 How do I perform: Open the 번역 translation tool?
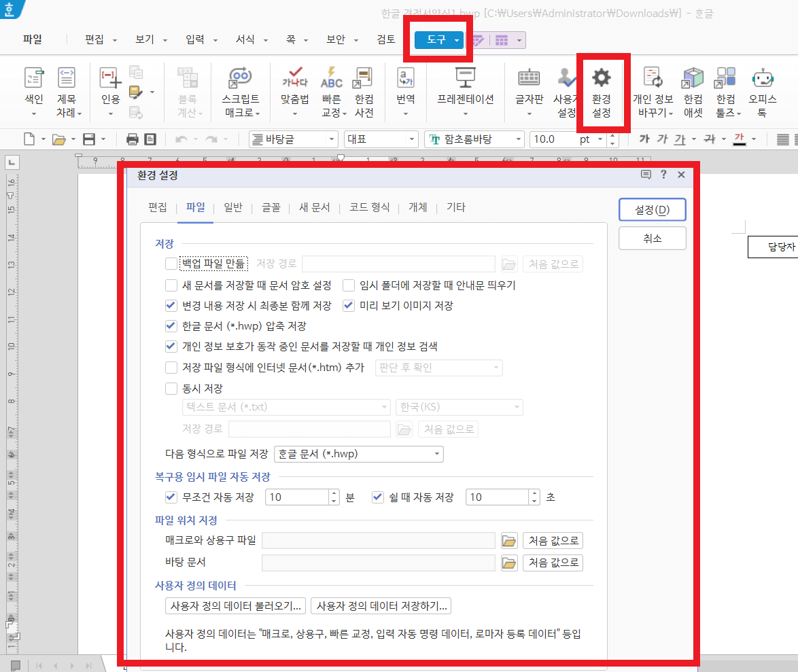point(406,92)
